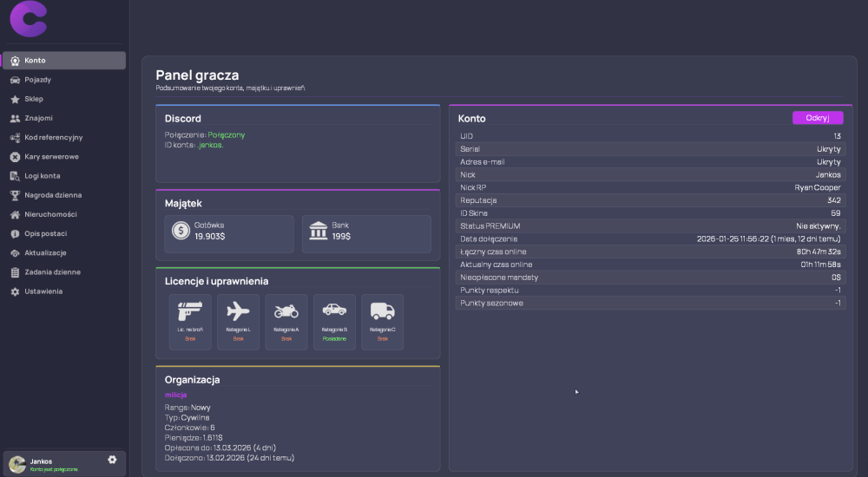Click the Nieopłacone mandaty 0$ value
The width and height of the screenshot is (868, 477).
click(x=836, y=278)
